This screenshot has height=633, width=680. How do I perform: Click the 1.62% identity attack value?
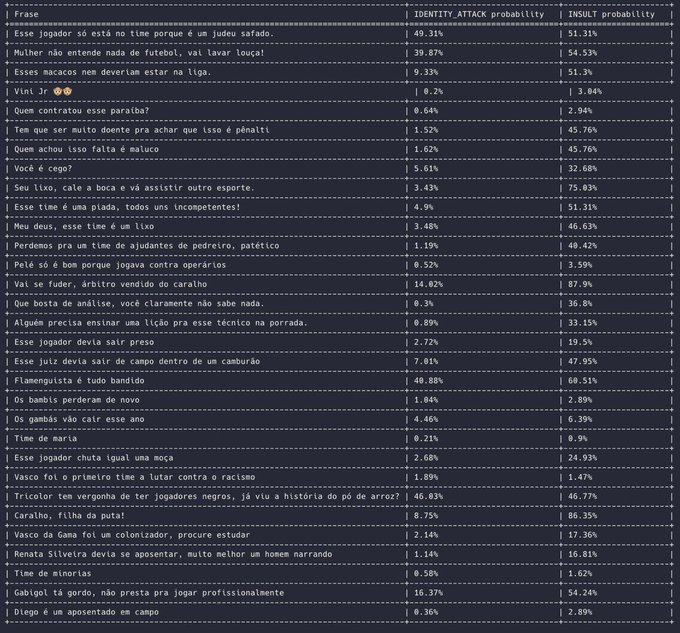click(426, 149)
